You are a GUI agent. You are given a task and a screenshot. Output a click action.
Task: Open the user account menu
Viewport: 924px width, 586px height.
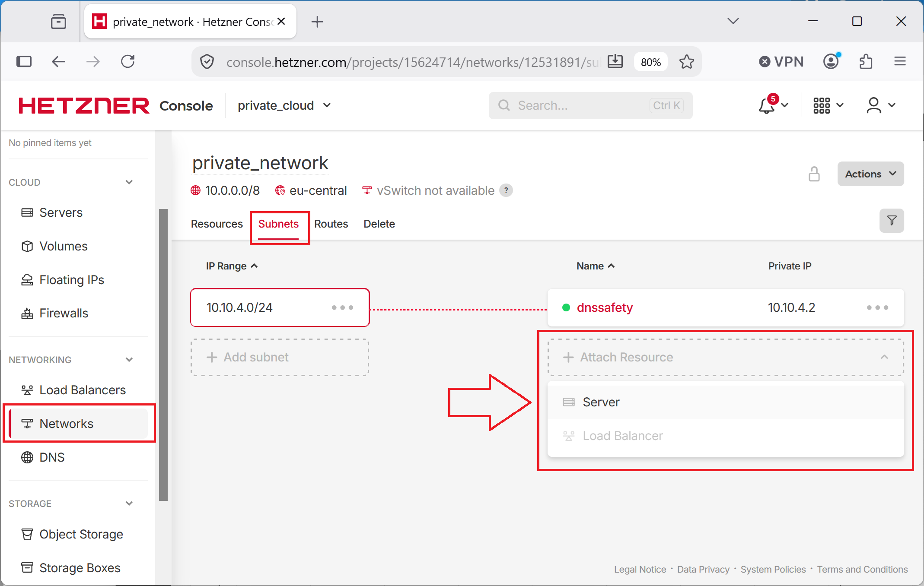(880, 105)
